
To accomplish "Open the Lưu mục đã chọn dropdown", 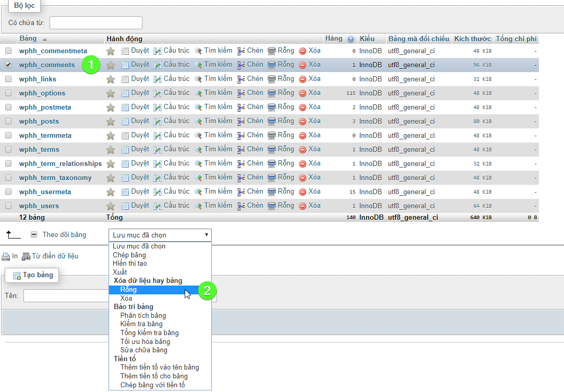I will coord(160,235).
